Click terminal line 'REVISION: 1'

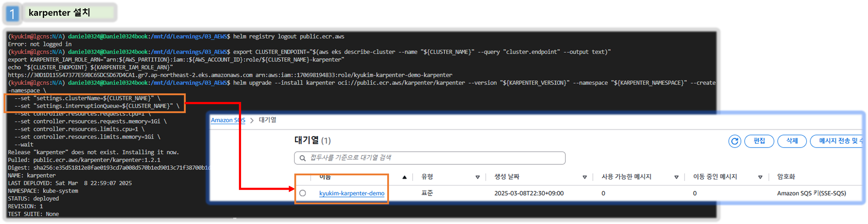(25, 206)
